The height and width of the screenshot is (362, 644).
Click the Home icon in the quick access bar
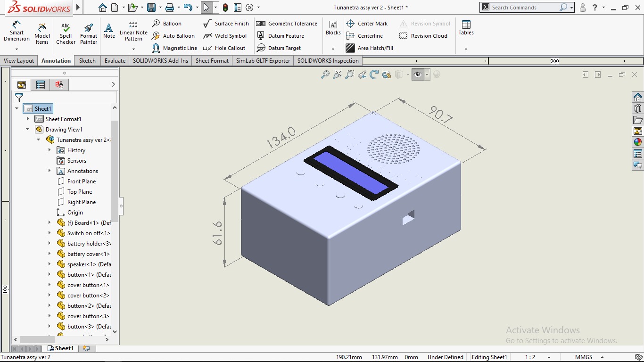(103, 8)
